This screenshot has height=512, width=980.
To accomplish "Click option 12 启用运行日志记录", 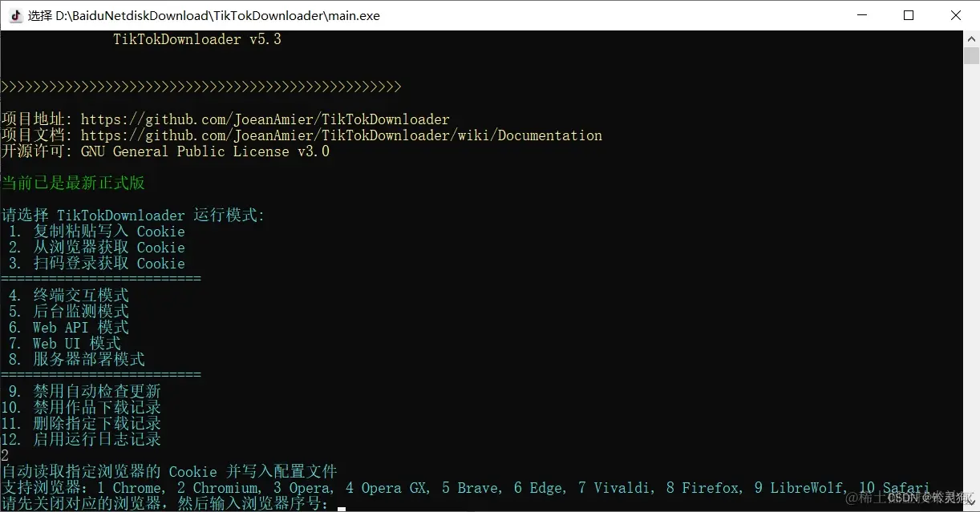I will click(81, 440).
